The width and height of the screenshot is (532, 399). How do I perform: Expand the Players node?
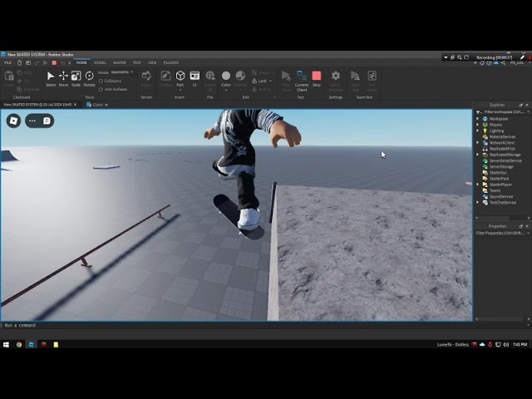478,125
